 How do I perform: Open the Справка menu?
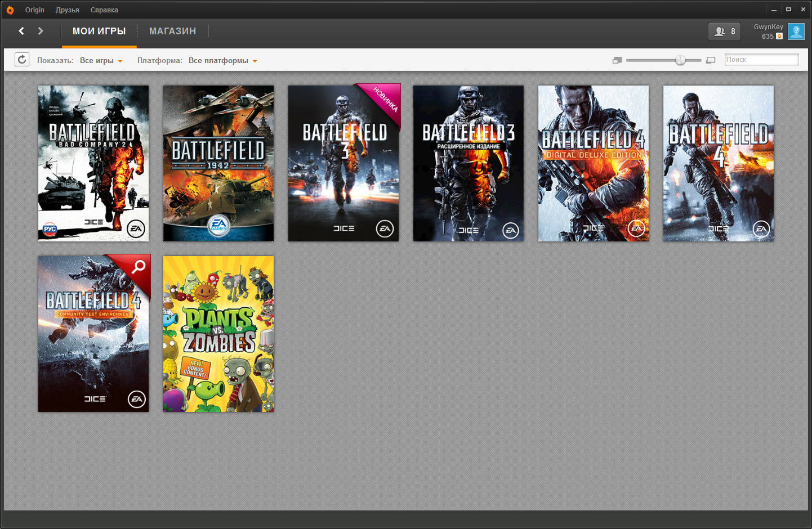pos(104,10)
